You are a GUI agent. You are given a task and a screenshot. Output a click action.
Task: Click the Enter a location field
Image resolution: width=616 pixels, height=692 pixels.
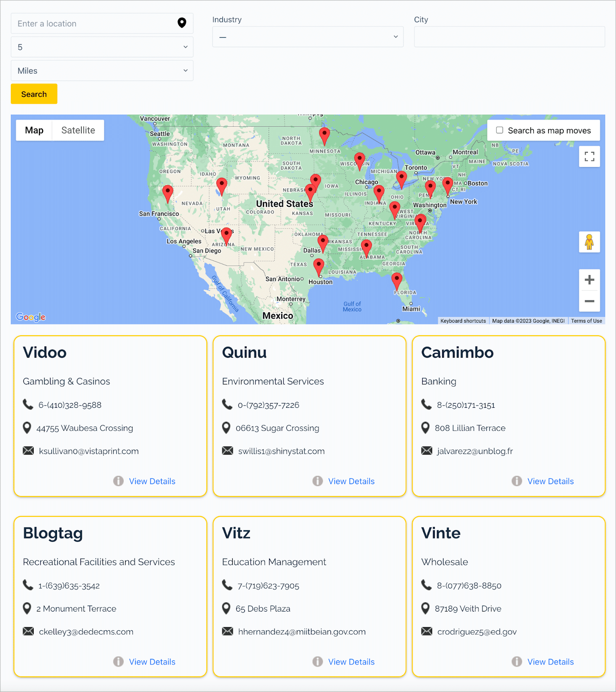click(102, 23)
